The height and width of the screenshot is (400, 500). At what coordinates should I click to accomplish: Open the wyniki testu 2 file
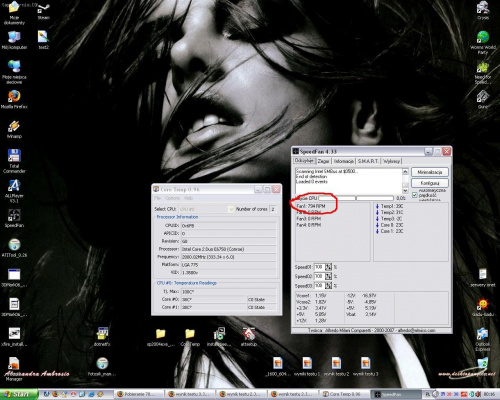pos(336,367)
